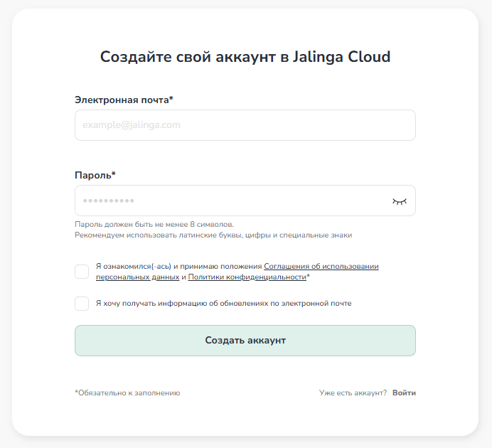
Task: Click hint recommending латинские буквы and цифры
Action: (x=213, y=235)
